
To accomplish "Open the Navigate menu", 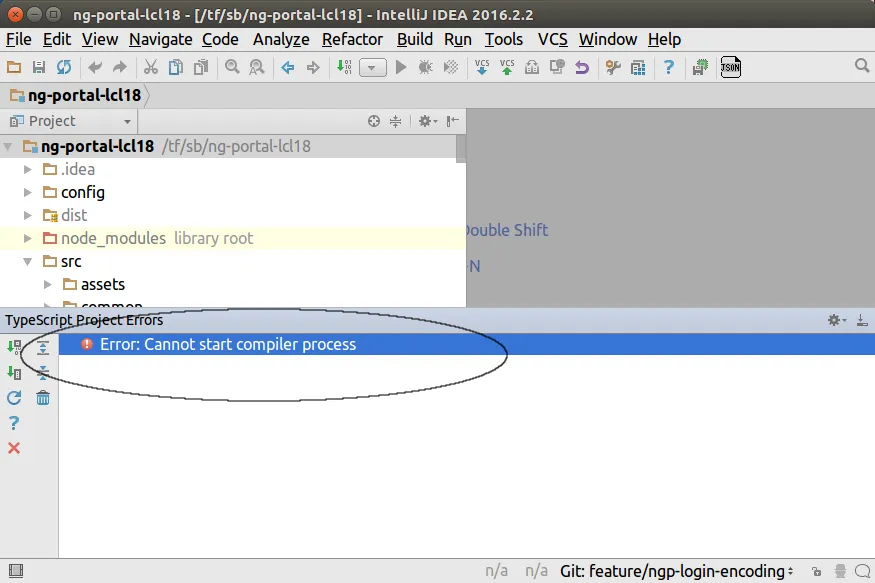I will 161,40.
